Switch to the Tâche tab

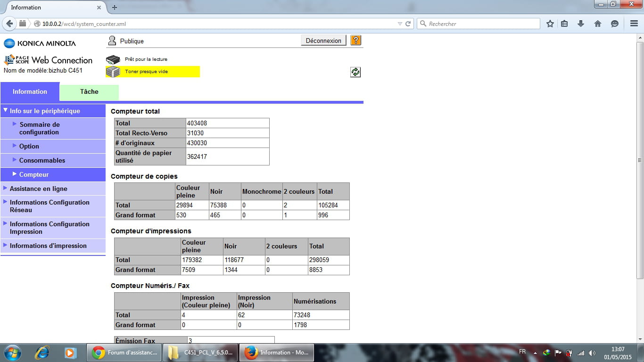pyautogui.click(x=89, y=92)
